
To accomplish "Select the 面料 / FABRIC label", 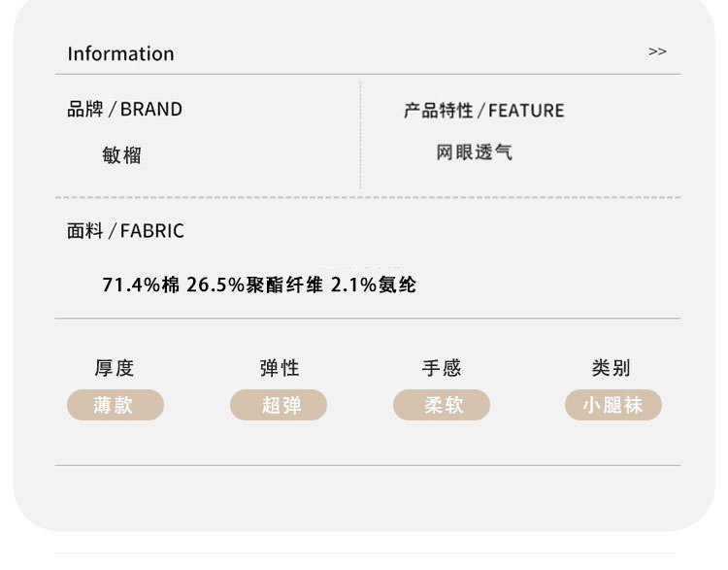I will 125,231.
